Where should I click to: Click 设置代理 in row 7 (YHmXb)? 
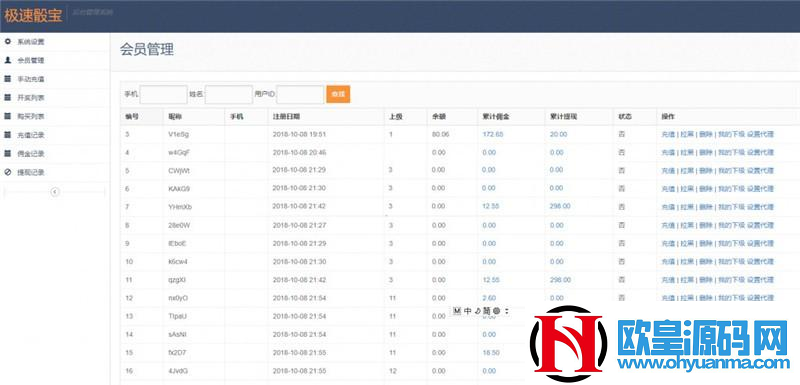coord(760,207)
